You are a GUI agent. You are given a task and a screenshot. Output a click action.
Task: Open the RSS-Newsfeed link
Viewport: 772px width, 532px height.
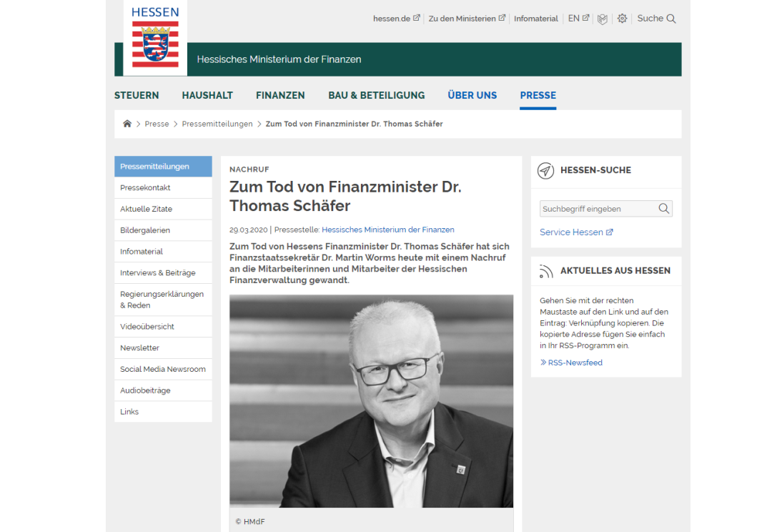(571, 363)
